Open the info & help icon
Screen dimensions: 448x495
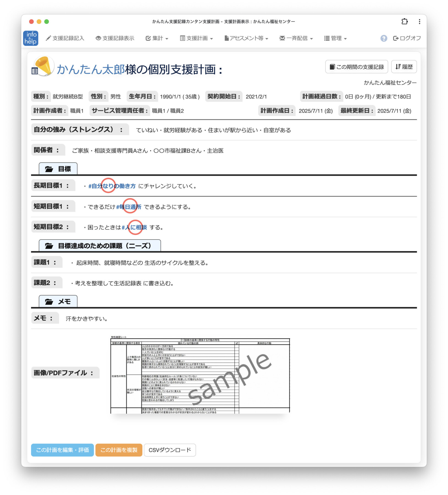31,38
